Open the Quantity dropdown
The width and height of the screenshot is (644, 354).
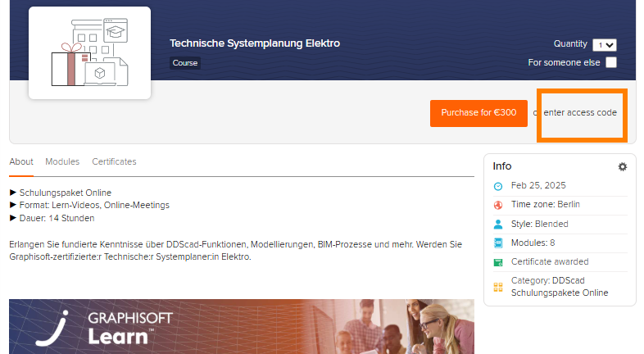point(605,45)
